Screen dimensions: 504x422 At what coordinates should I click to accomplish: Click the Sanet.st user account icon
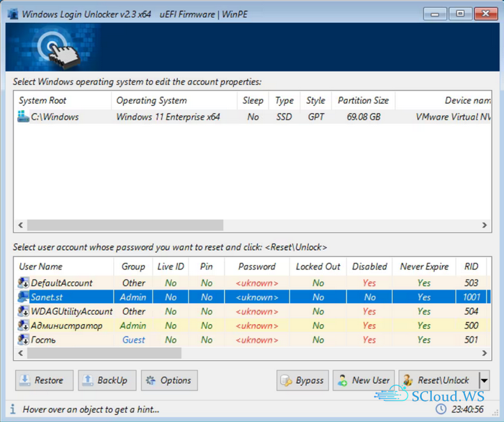(23, 297)
